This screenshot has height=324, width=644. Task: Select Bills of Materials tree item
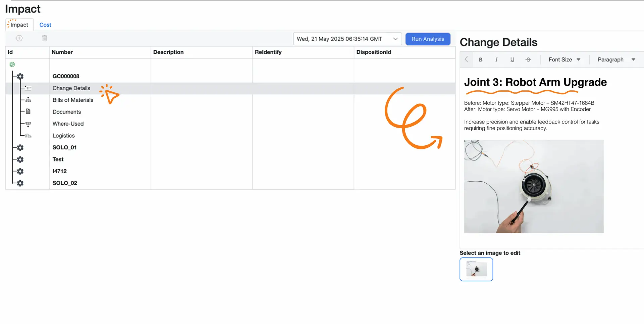point(73,100)
